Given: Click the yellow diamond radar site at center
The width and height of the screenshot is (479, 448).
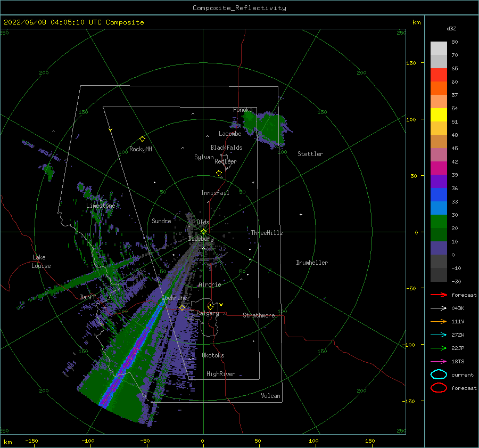Looking at the screenshot, I should click(x=203, y=232).
